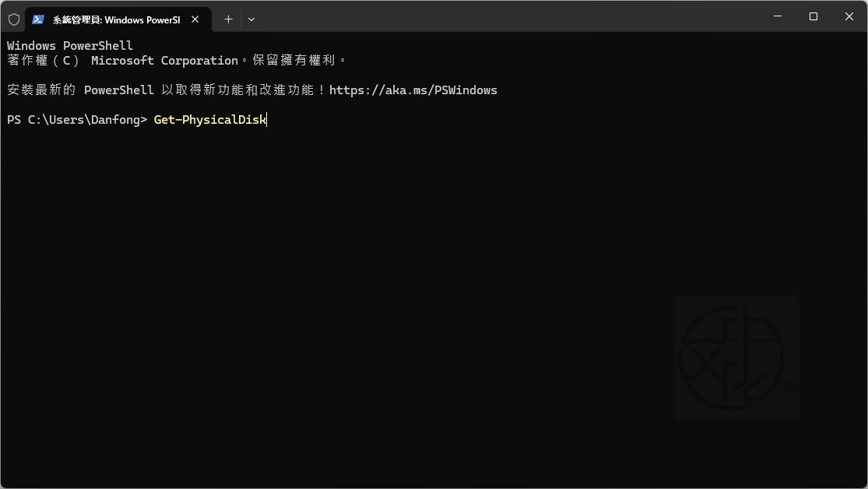Click the Get-PhysicalDisk command text

click(x=209, y=120)
